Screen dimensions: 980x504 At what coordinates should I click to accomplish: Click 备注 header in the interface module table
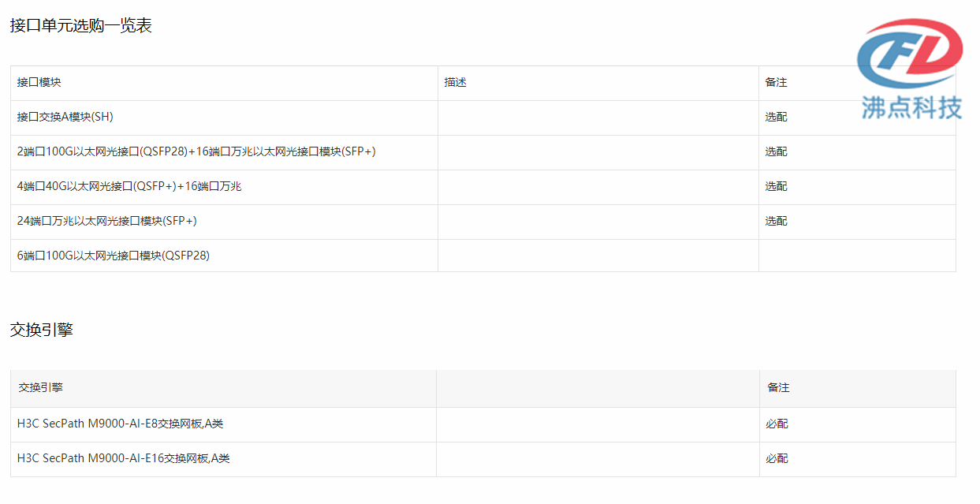point(776,82)
